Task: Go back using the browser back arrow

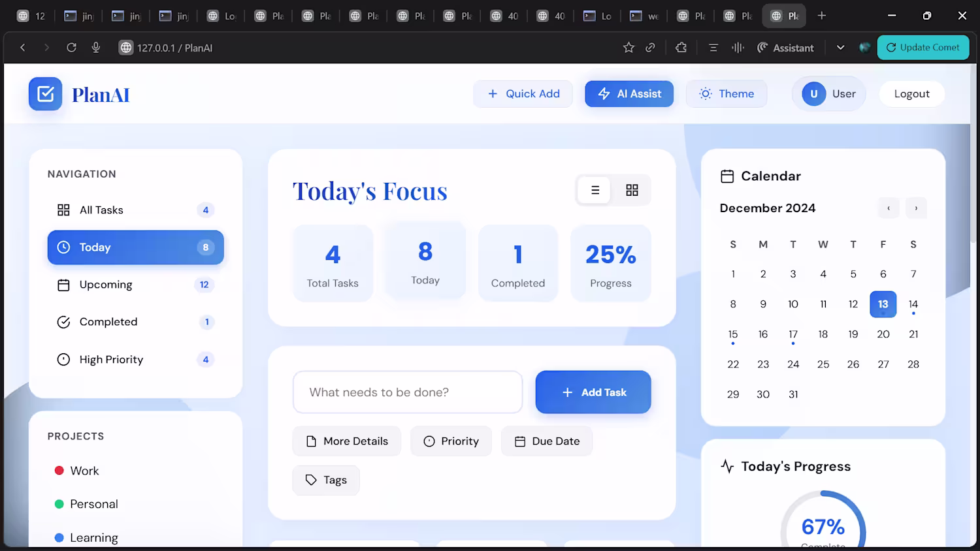Action: click(23, 48)
